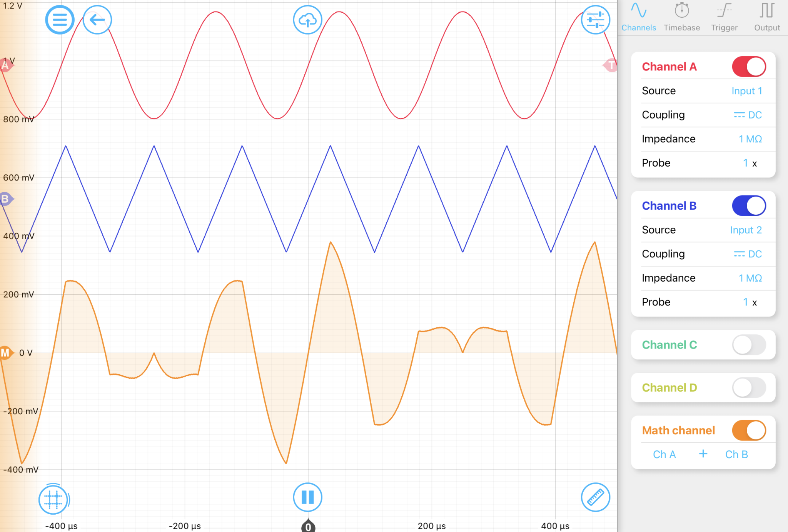This screenshot has height=532, width=788.
Task: Open the measurement ruler tool
Action: (596, 497)
